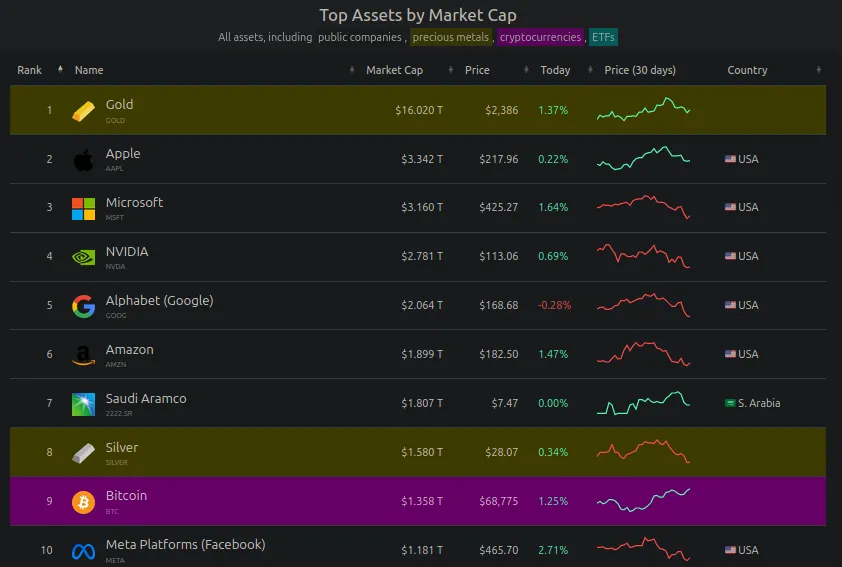Screen dimensions: 842x567
Task: Toggle the precious metals filter tag
Action: (451, 37)
